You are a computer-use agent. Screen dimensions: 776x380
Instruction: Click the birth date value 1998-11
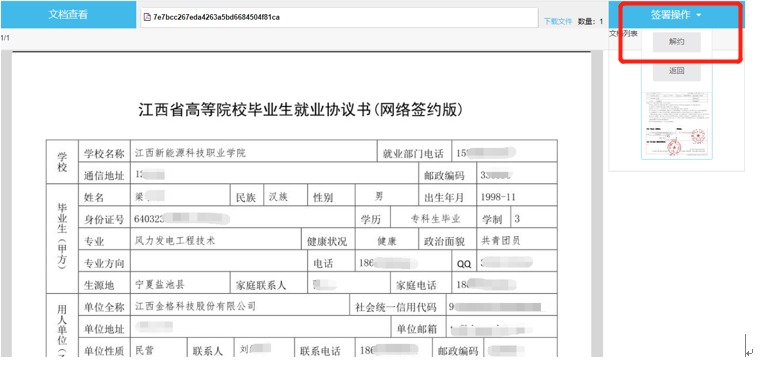point(498,197)
